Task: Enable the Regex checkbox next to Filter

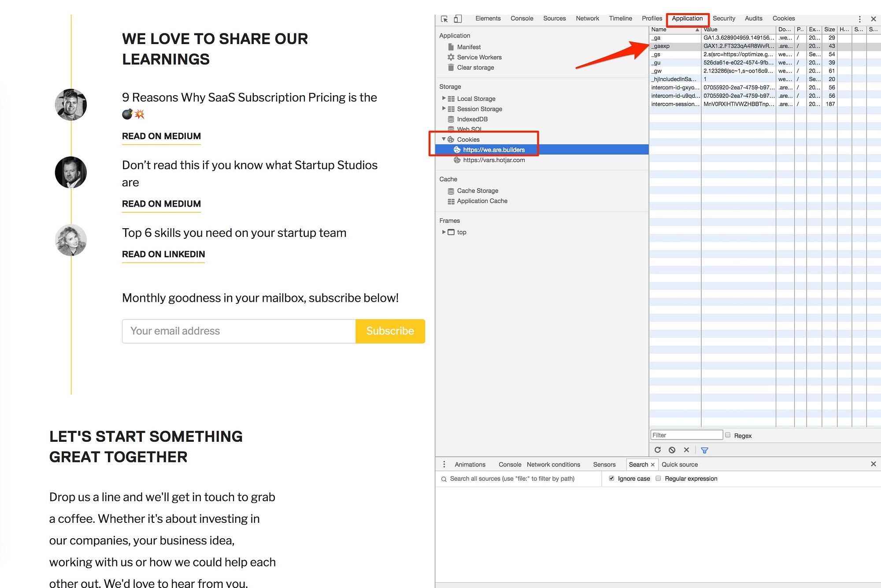Action: pos(728,435)
